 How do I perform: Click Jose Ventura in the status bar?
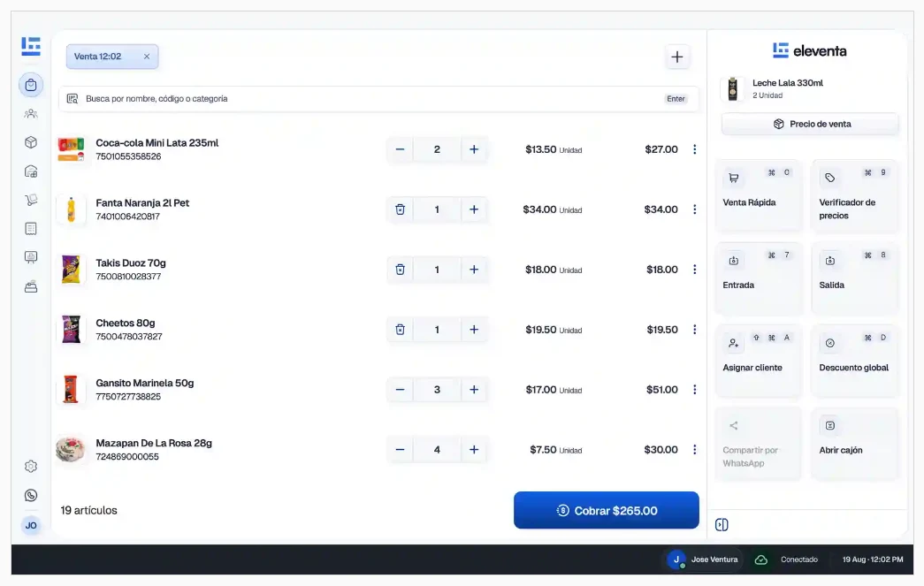tap(703, 559)
